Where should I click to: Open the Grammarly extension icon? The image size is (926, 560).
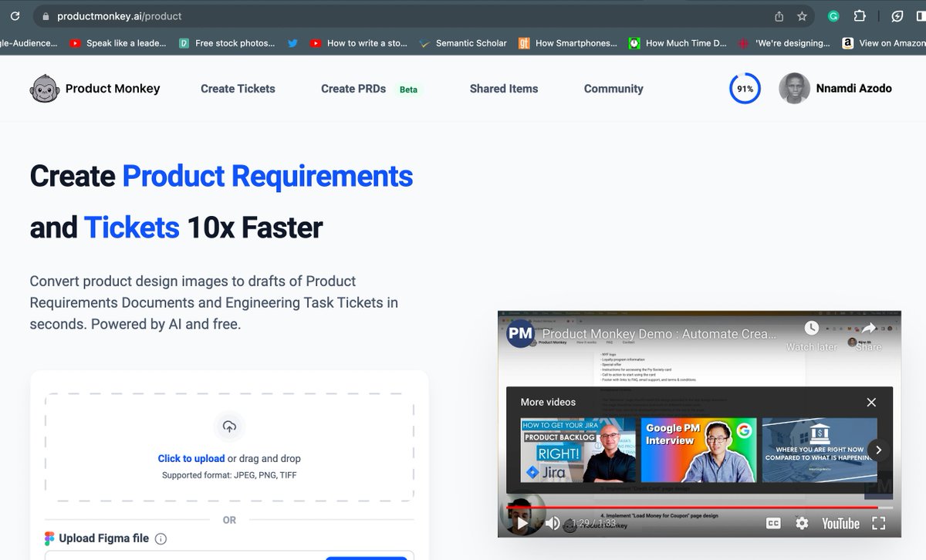coord(833,15)
